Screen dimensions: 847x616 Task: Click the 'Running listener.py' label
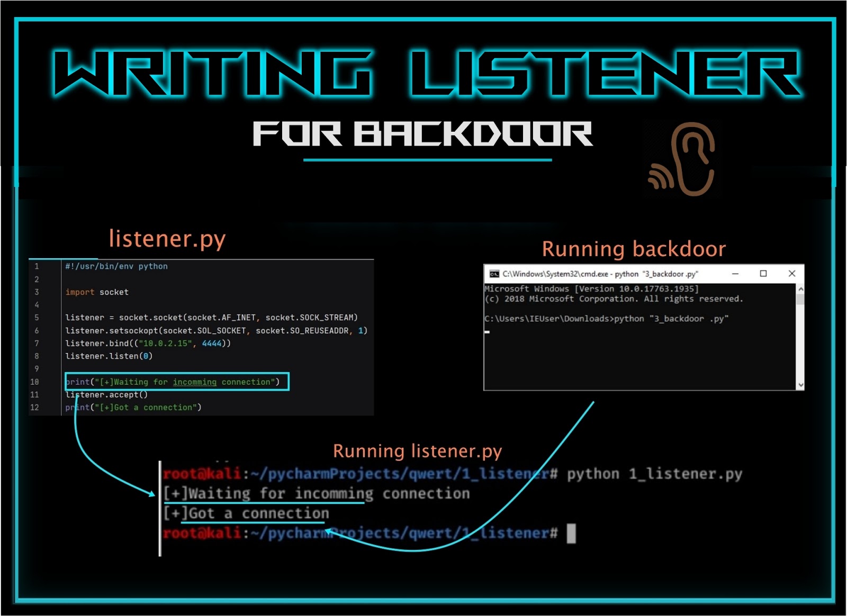pyautogui.click(x=418, y=451)
